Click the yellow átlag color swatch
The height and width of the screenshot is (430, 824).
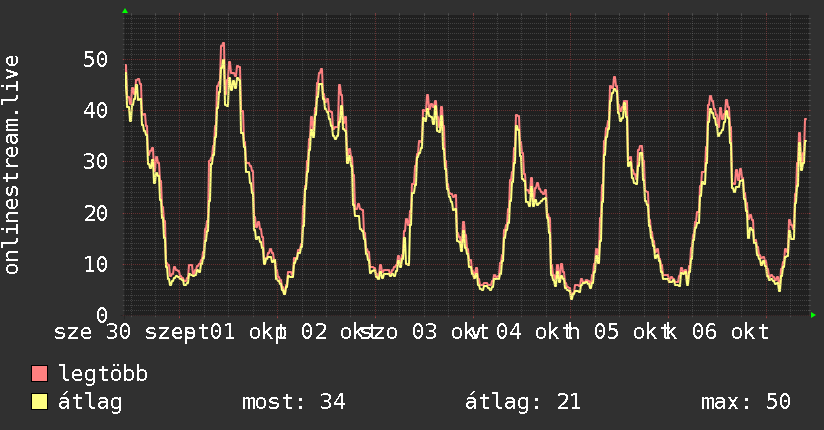click(39, 402)
